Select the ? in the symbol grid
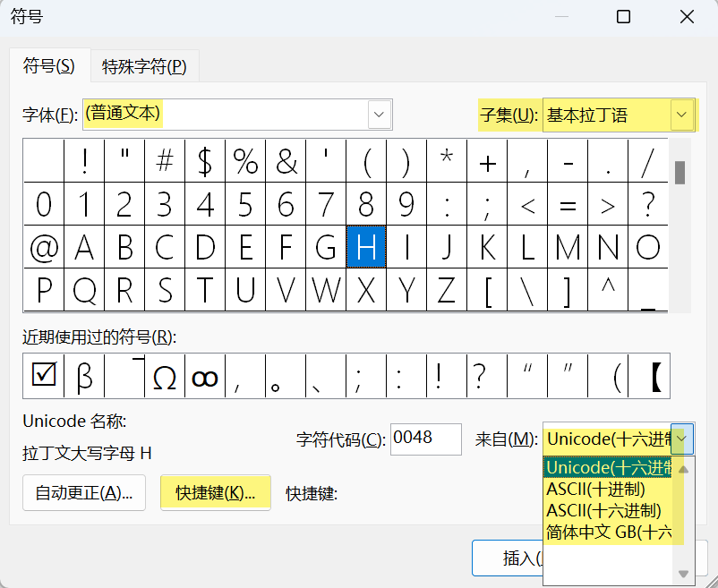718x588 pixels. 648,204
